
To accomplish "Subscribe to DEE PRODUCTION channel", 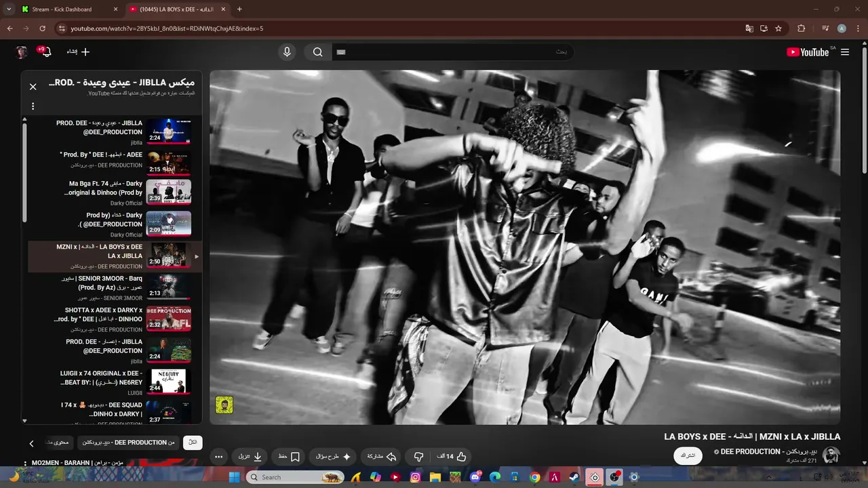I will 688,455.
